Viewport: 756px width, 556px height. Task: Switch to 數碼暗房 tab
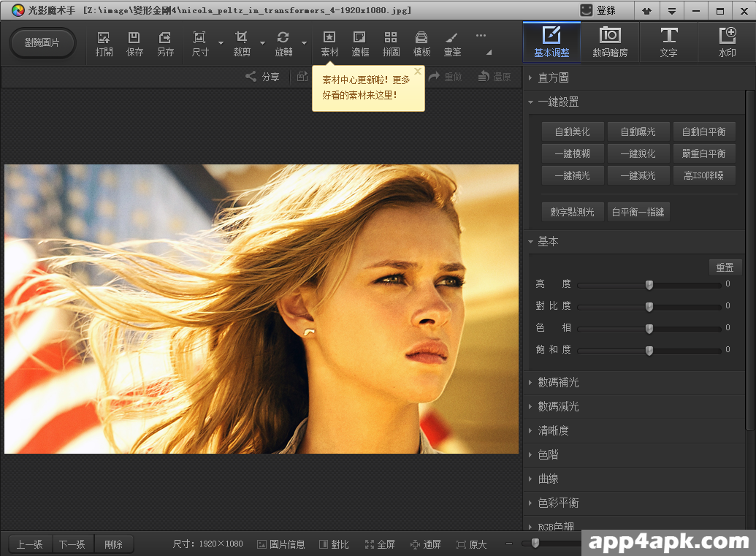click(x=610, y=42)
